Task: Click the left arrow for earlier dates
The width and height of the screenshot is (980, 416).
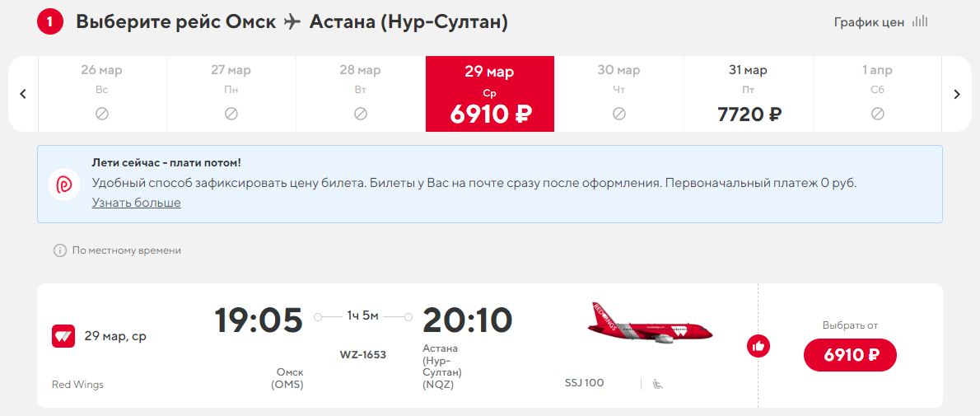Action: tap(23, 94)
